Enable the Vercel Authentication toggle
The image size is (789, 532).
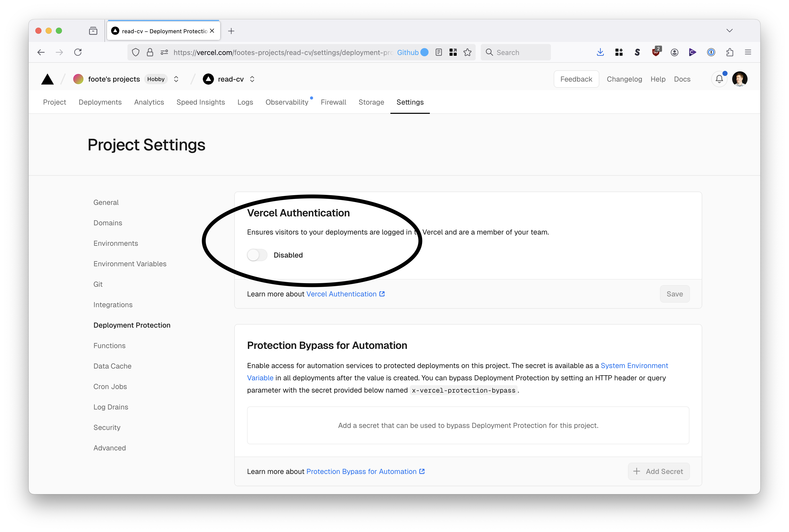(257, 255)
